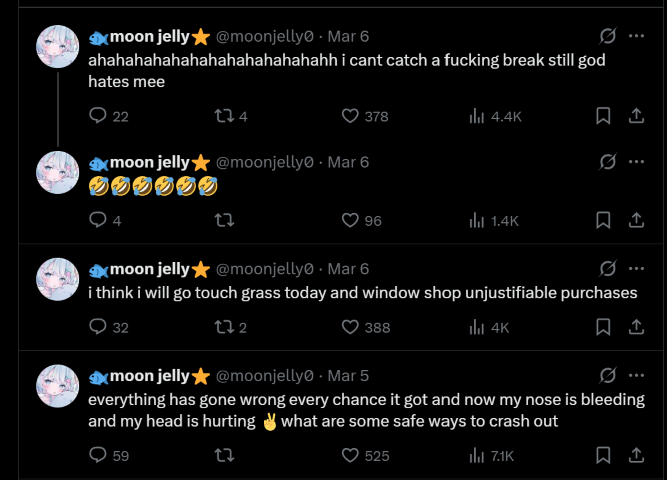Click @moonjelly0 handle on the Mar 5 tweet
The height and width of the screenshot is (480, 667).
pyautogui.click(x=265, y=375)
